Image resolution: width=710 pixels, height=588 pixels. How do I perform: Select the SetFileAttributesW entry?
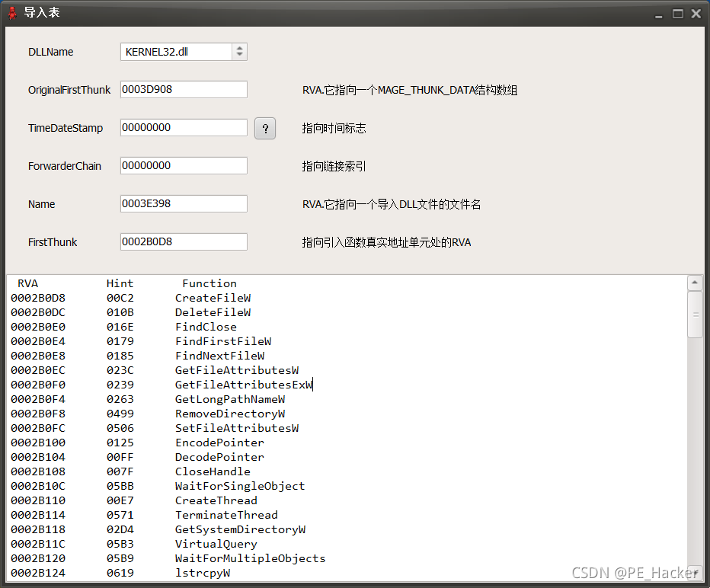point(237,428)
